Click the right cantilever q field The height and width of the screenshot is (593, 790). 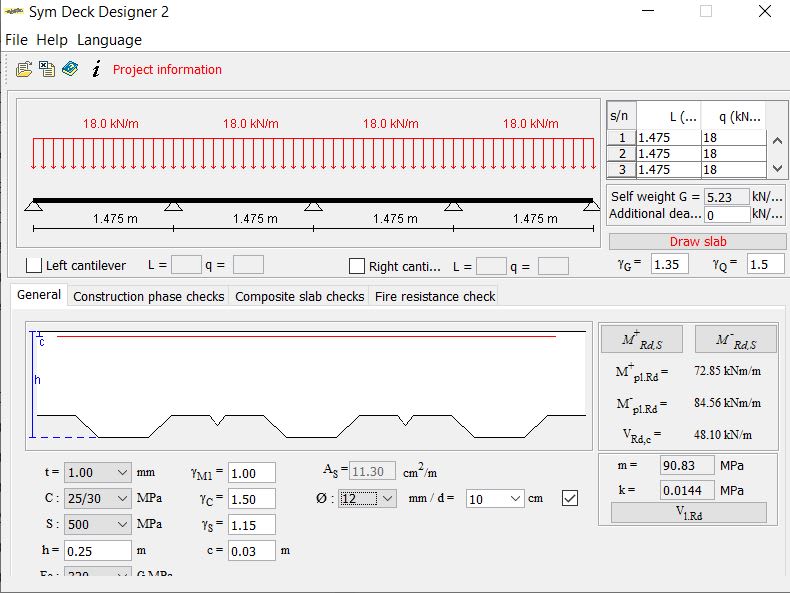[x=553, y=266]
